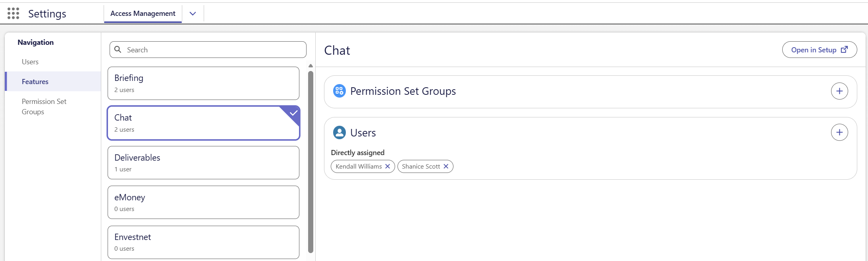Click the Permission Set Groups blue icon
This screenshot has height=261, width=868.
339,91
